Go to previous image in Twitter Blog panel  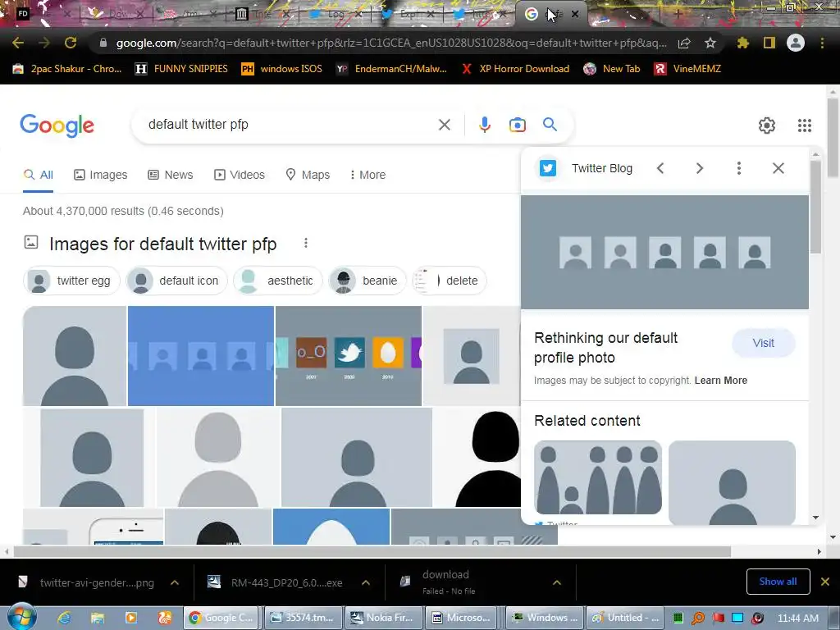pyautogui.click(x=660, y=168)
